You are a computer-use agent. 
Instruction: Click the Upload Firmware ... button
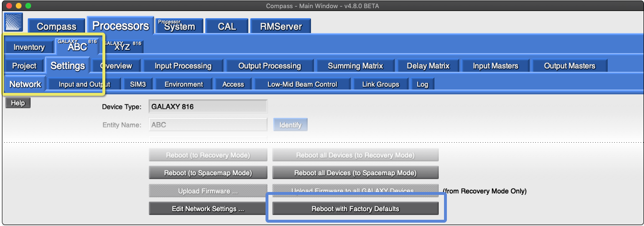click(208, 191)
